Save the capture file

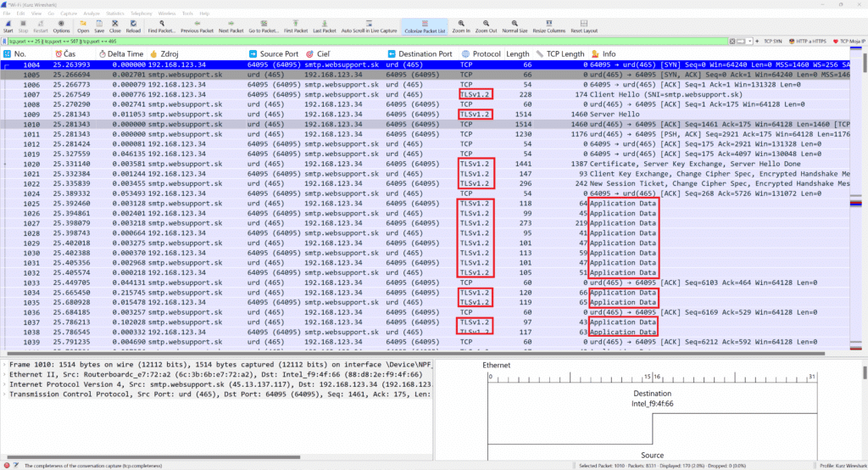99,26
